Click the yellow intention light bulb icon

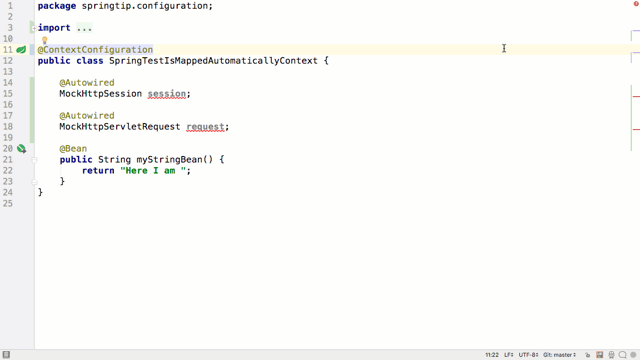tap(44, 40)
